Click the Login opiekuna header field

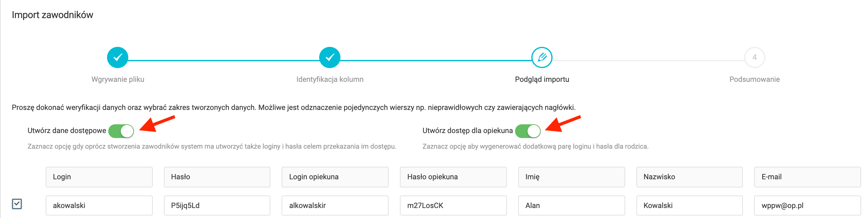pos(335,177)
